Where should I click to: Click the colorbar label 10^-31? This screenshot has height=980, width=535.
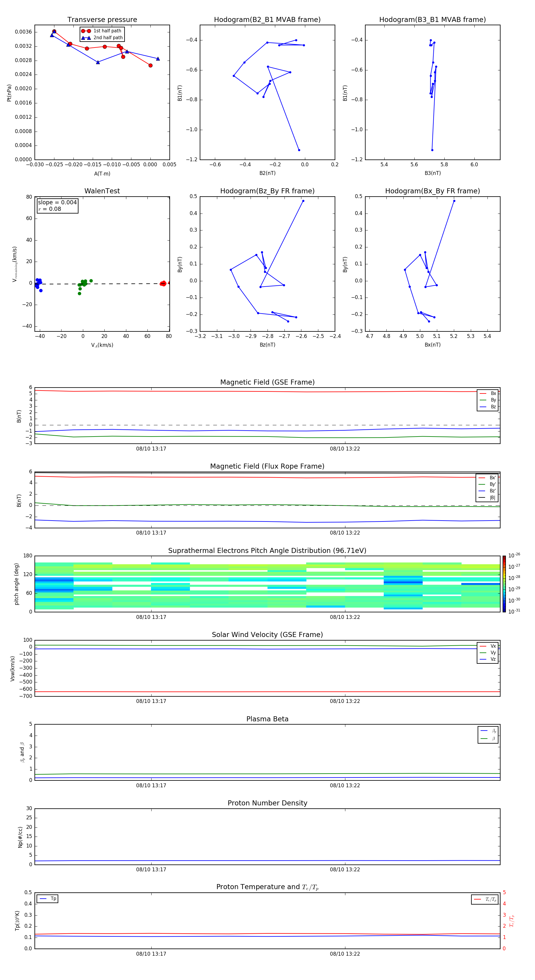pos(514,611)
